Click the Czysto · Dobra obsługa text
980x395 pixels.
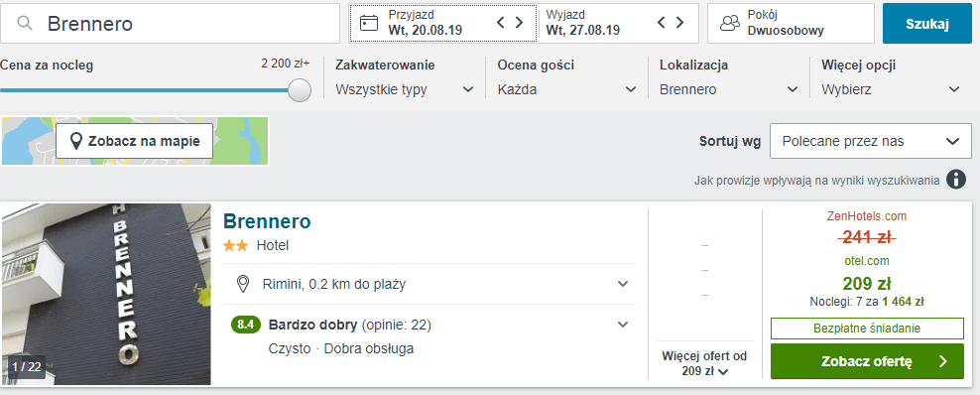[340, 348]
